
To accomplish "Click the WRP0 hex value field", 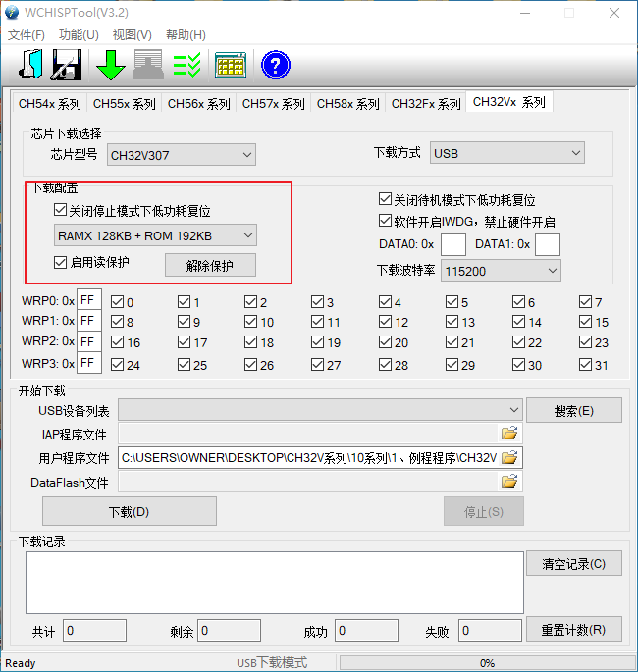I will coord(89,299).
